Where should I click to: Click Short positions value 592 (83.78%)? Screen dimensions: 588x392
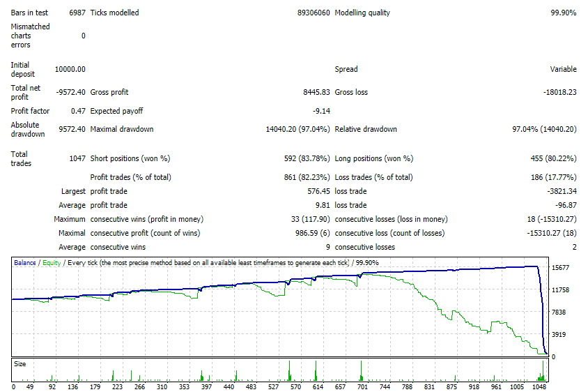(x=307, y=158)
